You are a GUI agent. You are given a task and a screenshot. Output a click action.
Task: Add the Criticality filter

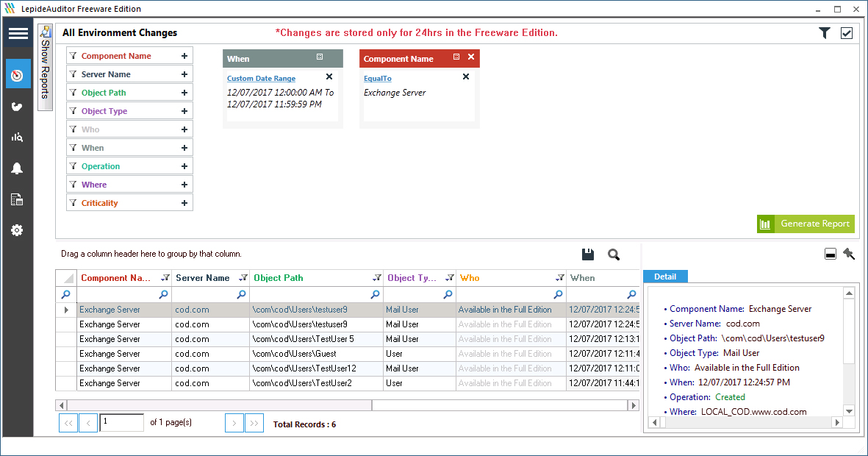[184, 203]
